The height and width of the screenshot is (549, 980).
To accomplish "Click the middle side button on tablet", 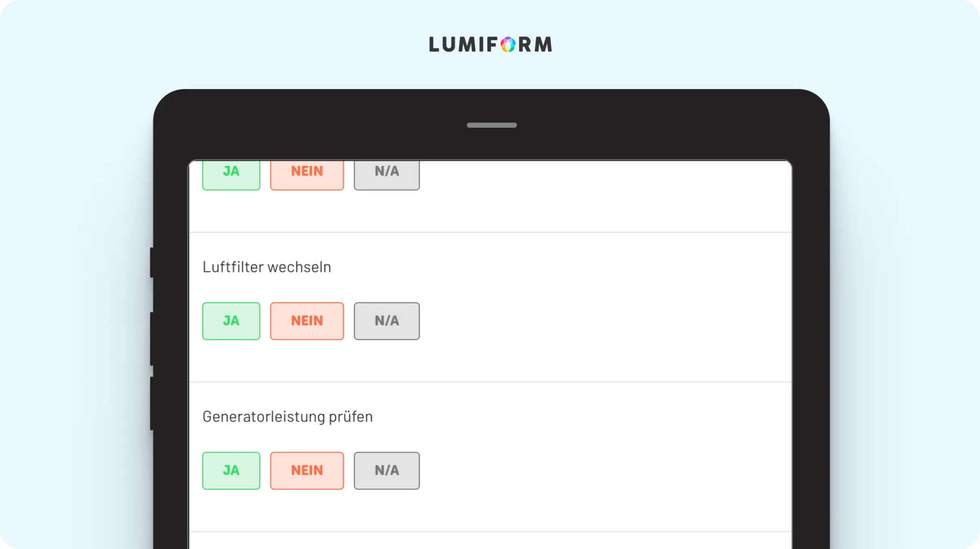I will 152,339.
